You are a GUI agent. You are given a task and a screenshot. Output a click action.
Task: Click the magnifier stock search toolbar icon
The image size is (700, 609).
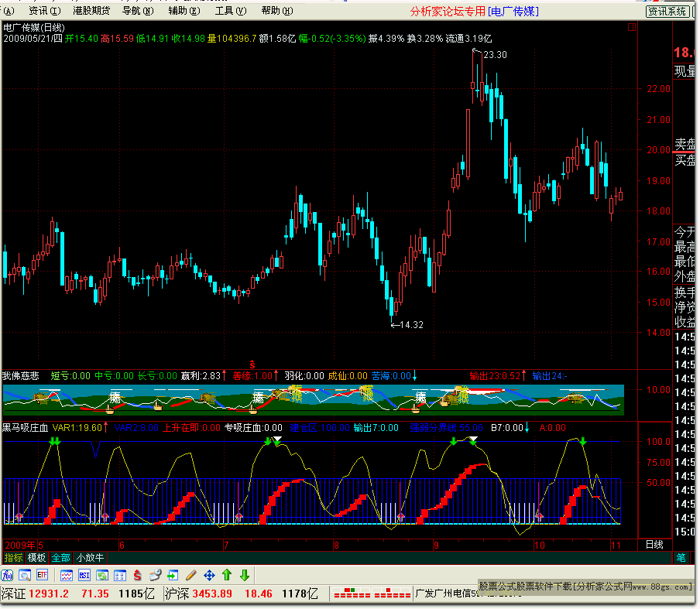[x=25, y=576]
